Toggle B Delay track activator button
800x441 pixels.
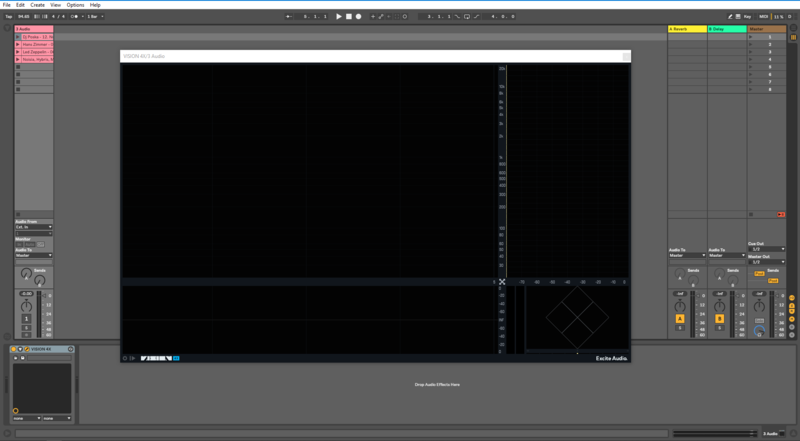click(x=719, y=318)
